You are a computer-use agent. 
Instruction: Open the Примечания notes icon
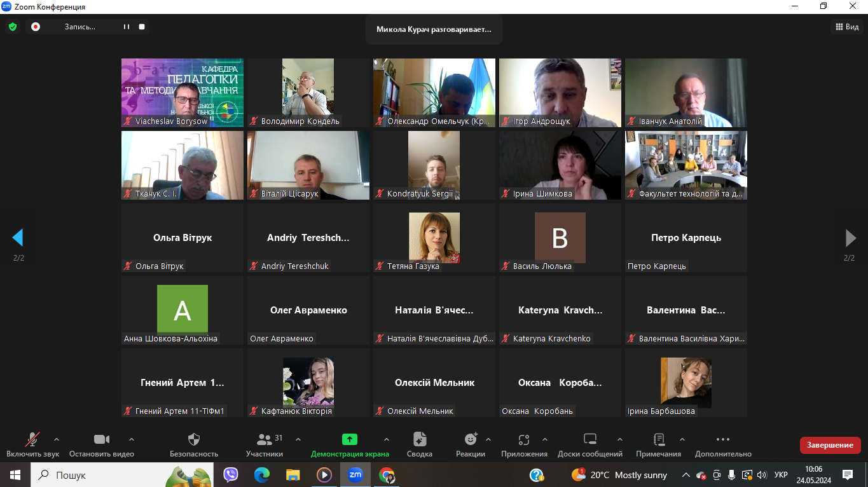tap(659, 440)
